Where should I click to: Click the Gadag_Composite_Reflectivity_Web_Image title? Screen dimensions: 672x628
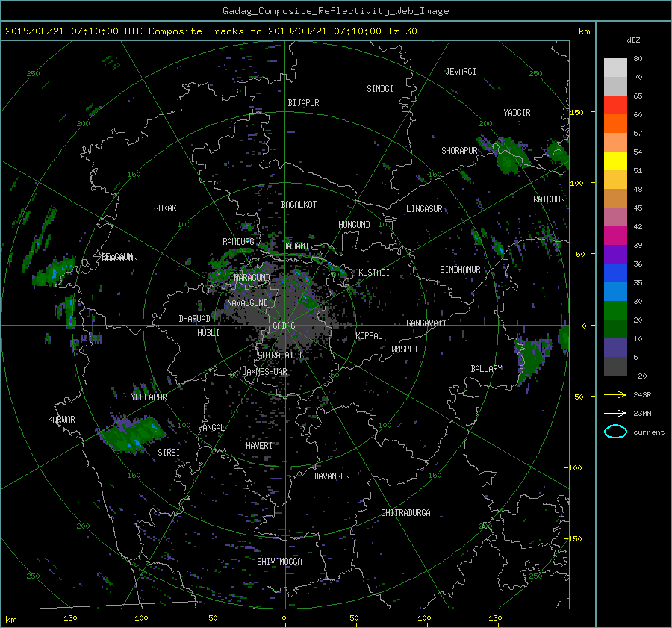(x=335, y=11)
